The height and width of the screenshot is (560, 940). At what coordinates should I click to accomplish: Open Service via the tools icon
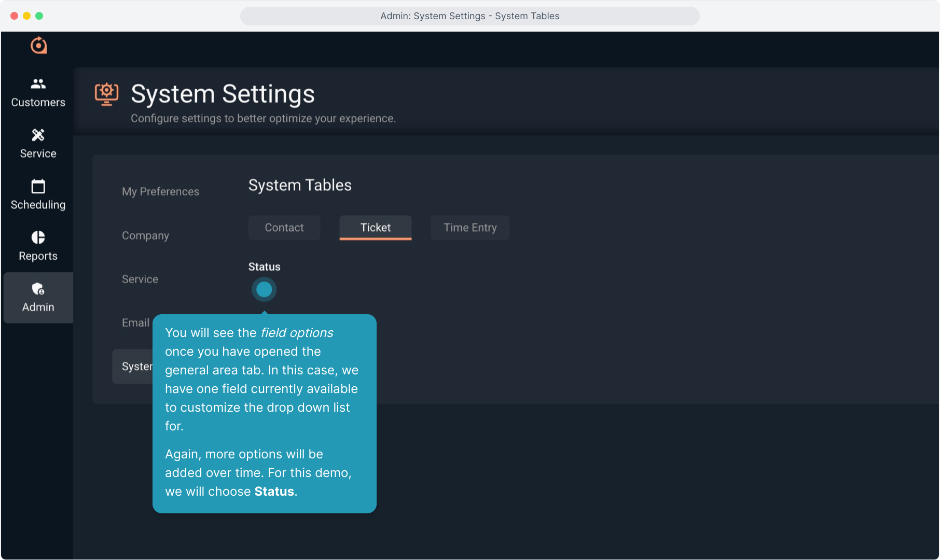tap(38, 135)
